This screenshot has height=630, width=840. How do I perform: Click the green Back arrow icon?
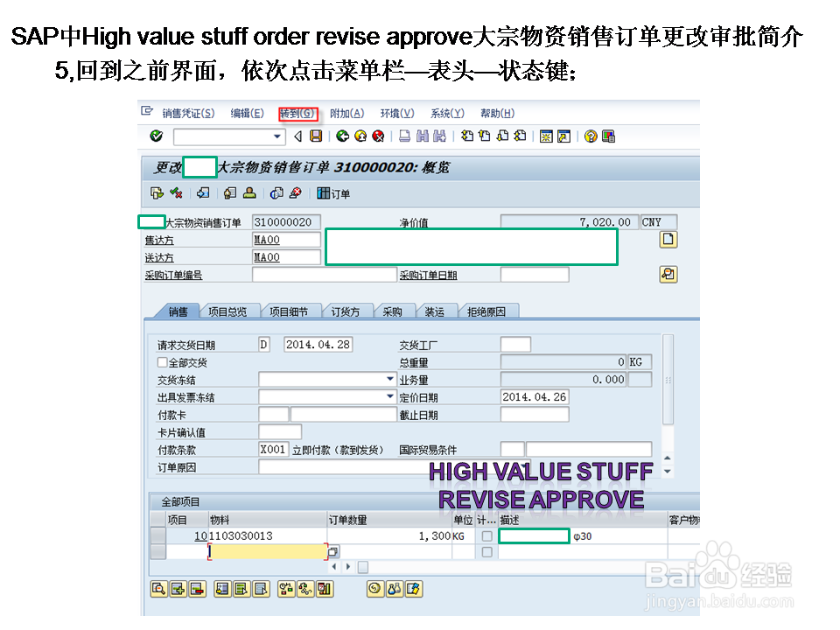point(342,136)
